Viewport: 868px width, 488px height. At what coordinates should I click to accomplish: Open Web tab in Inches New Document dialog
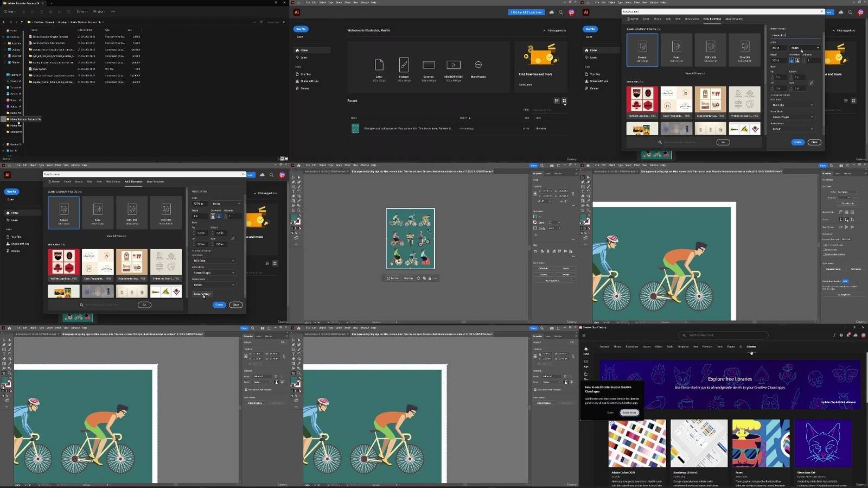tap(90, 182)
